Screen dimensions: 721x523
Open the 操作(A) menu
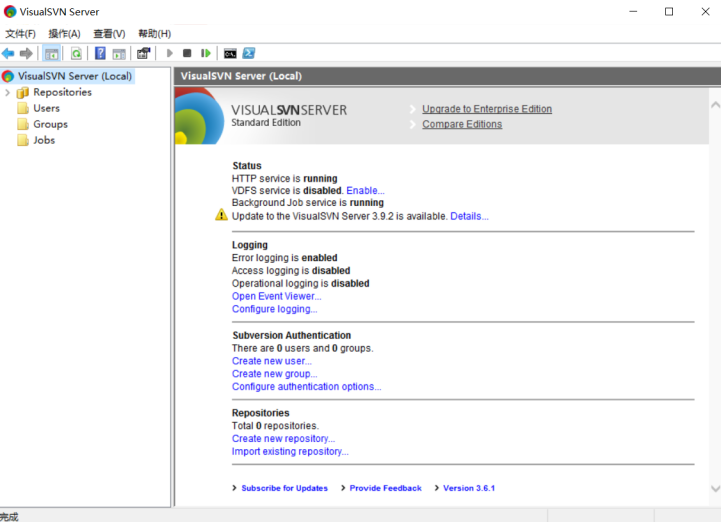point(64,34)
